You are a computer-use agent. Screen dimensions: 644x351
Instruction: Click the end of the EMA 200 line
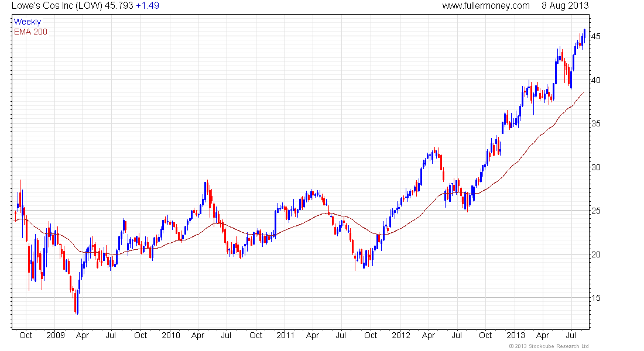coord(584,92)
